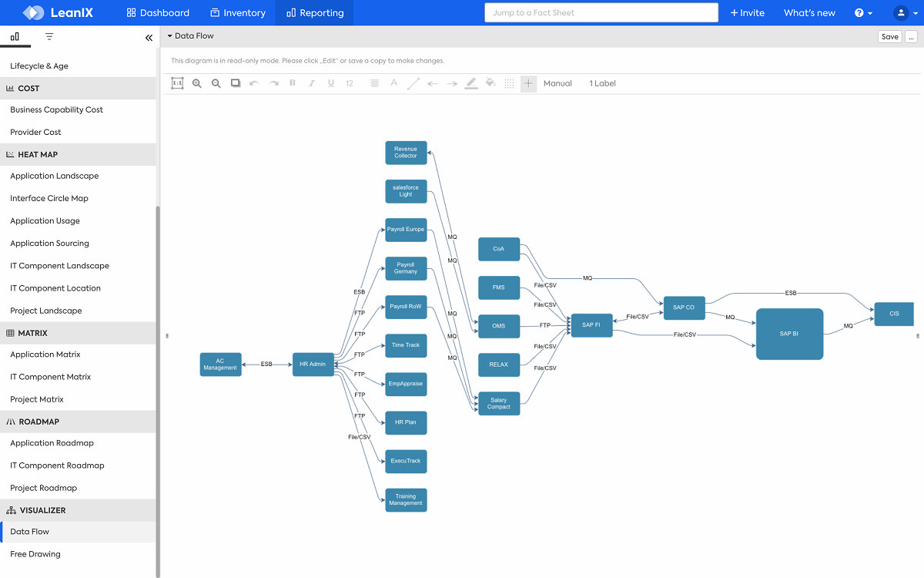Click the shadow rectangle toolbar icon
The height and width of the screenshot is (578, 924).
click(x=236, y=83)
